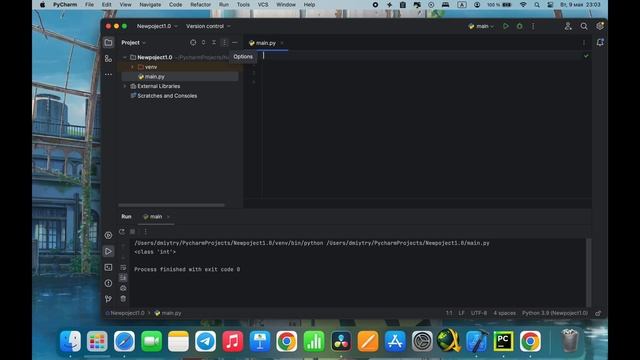The height and width of the screenshot is (360, 640).
Task: Open Tools menu in menu bar
Action: click(x=243, y=4)
